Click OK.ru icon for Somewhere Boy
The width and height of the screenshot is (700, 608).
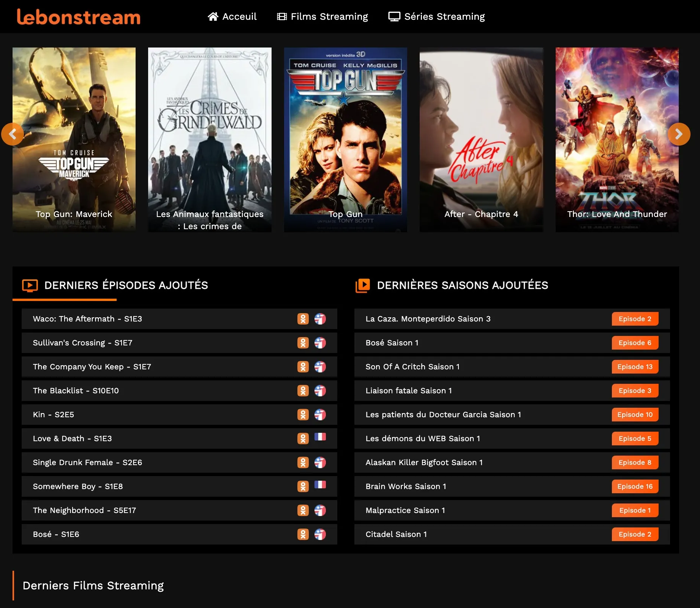[x=303, y=486]
